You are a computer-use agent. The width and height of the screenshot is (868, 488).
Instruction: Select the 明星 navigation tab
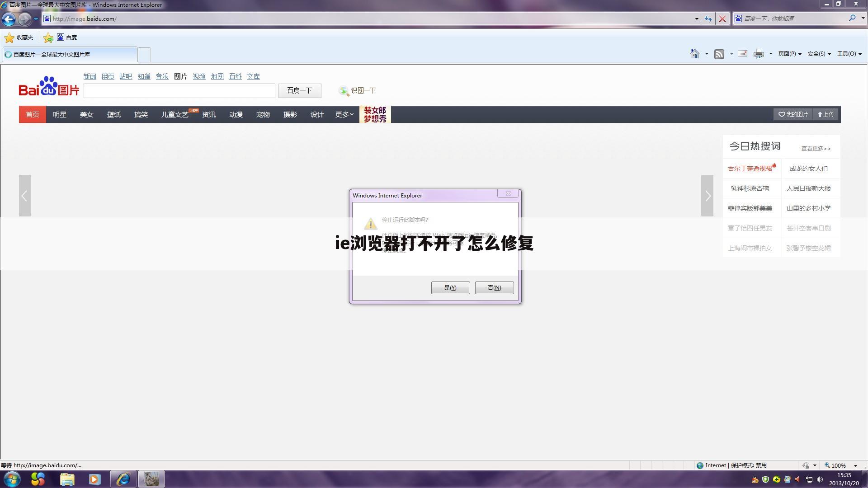pyautogui.click(x=60, y=114)
